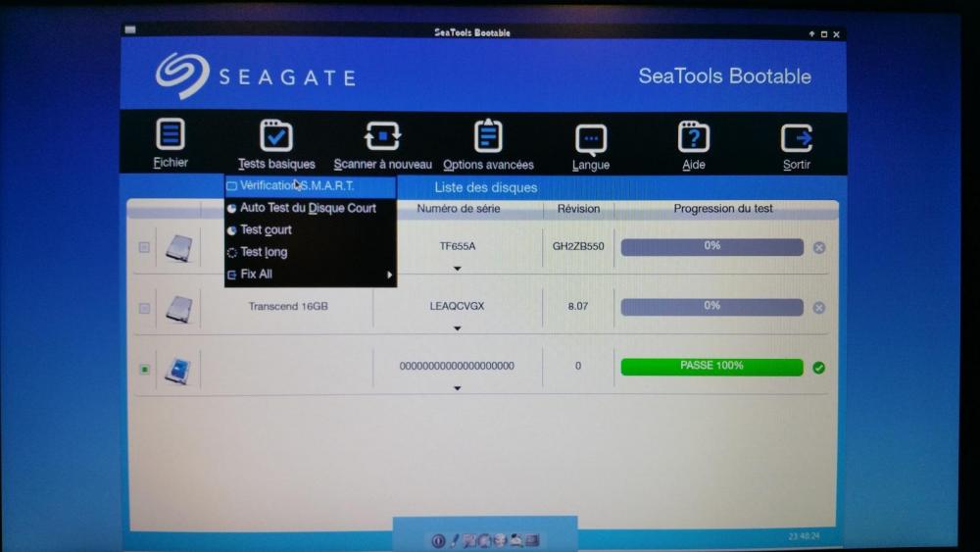Click the Révision column header
Screen dimensions: 980x552
pos(578,209)
